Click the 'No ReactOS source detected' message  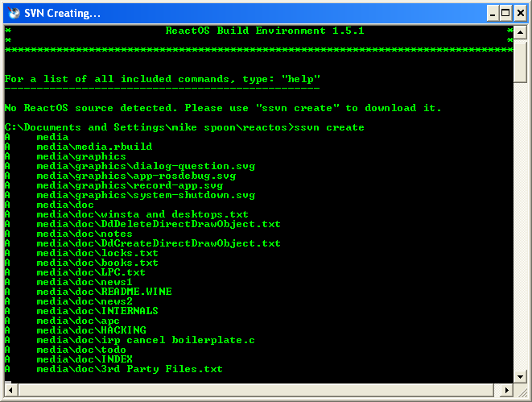(x=223, y=108)
